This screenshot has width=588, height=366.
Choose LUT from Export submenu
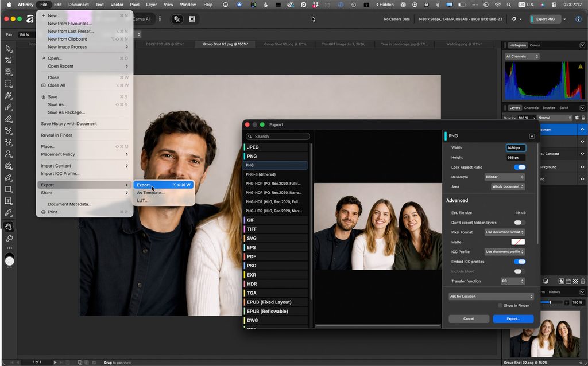[142, 200]
